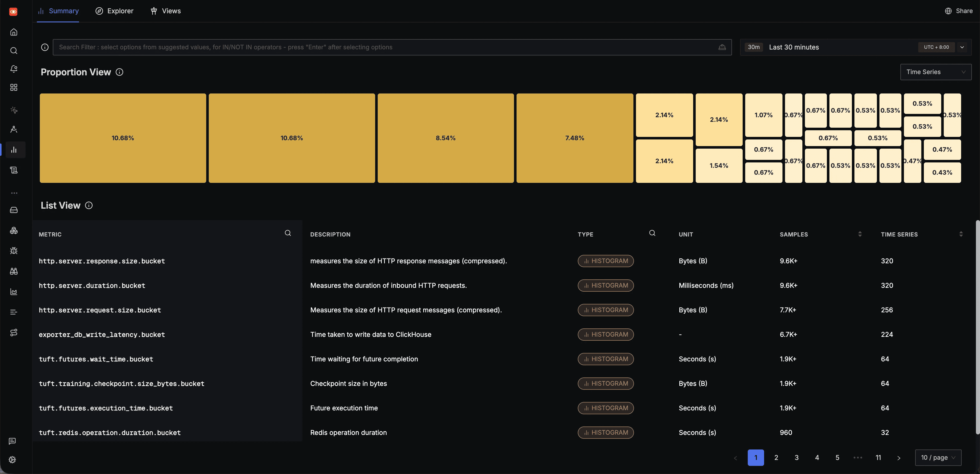Open the bug exceptions icon in sidebar
980x474 pixels.
[14, 251]
